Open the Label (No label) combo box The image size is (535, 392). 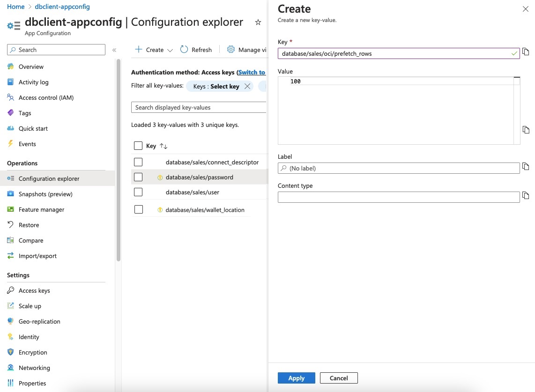399,168
